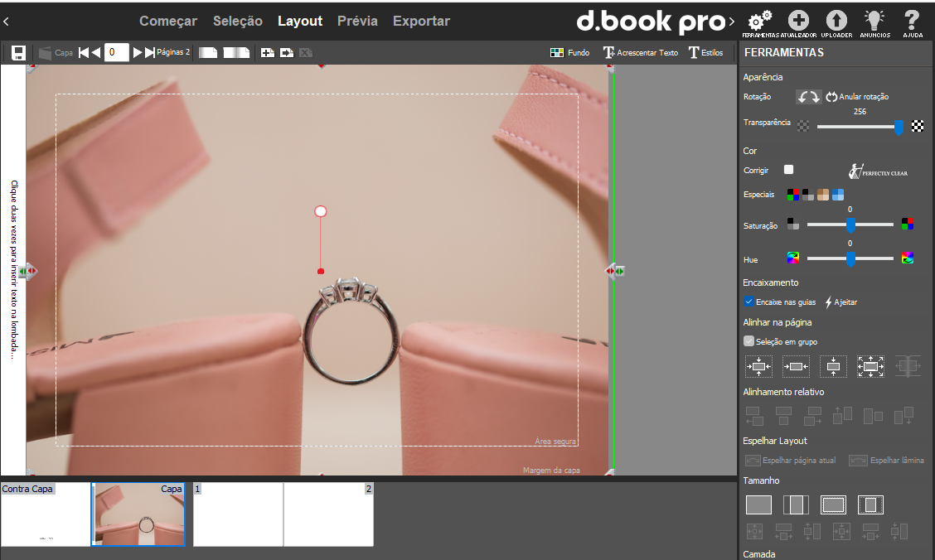Image resolution: width=935 pixels, height=560 pixels.
Task: Open the Exportar tab
Action: click(x=421, y=21)
